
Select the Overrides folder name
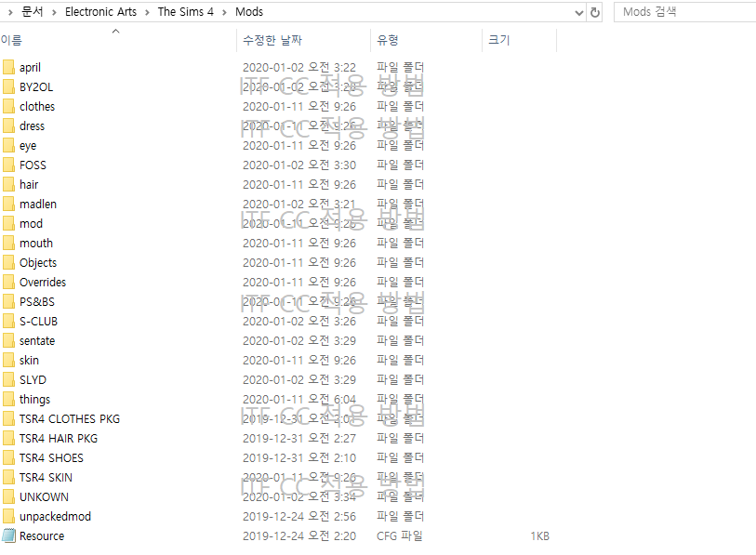43,282
